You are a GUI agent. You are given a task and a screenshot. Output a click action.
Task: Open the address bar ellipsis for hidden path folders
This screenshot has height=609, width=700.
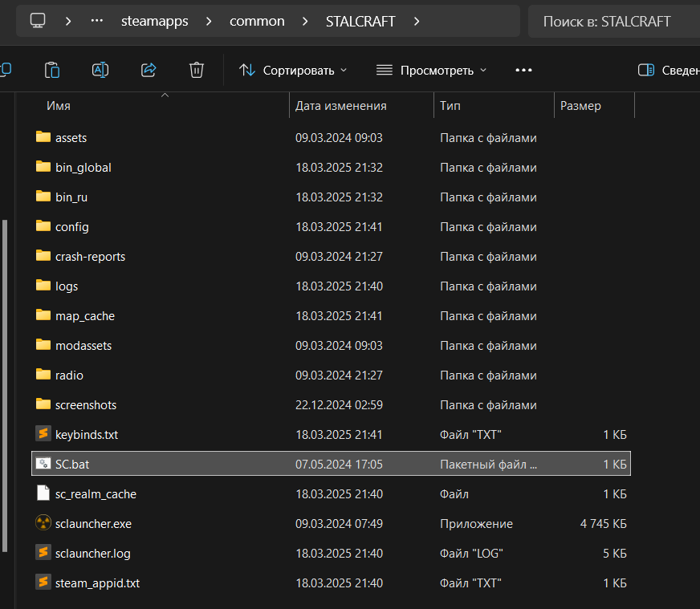click(x=97, y=21)
